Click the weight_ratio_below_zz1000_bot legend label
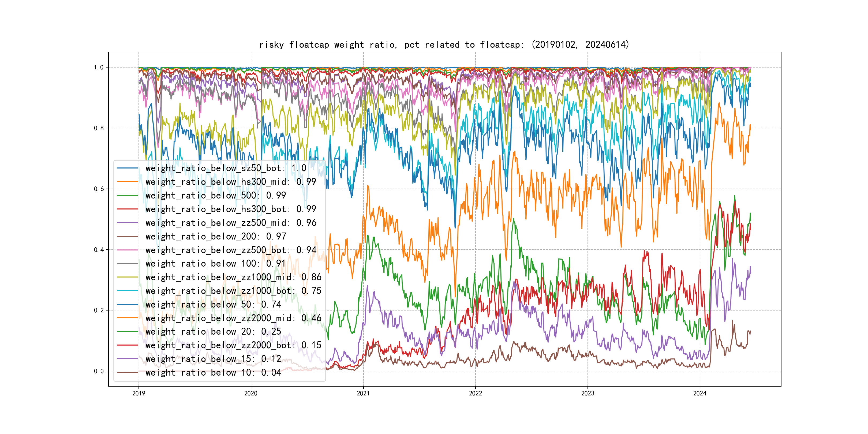The height and width of the screenshot is (434, 868). click(233, 291)
